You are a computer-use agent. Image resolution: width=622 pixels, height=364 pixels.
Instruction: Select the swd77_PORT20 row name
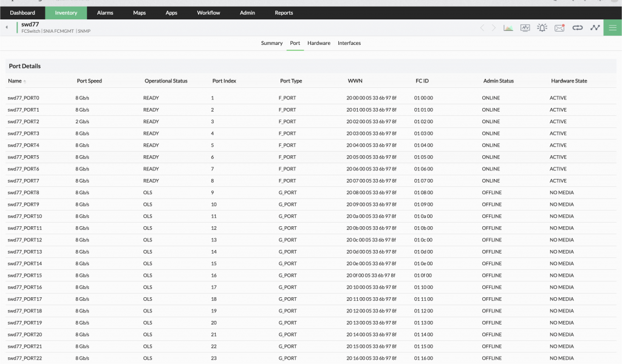tap(24, 335)
